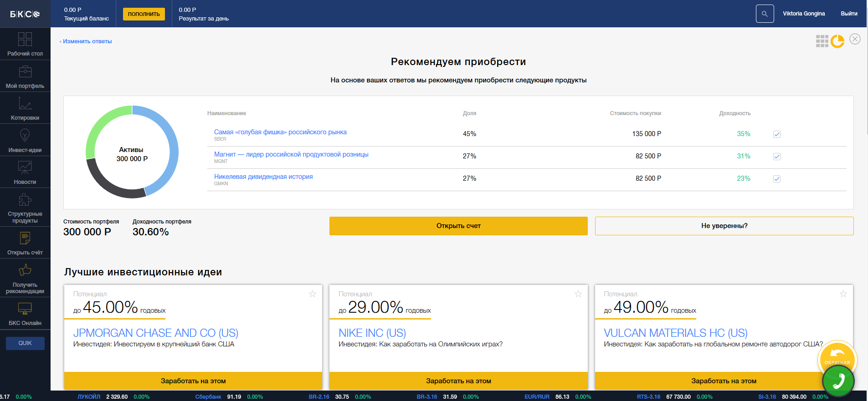Click Выйти to log out
This screenshot has height=401, width=868.
(x=849, y=14)
